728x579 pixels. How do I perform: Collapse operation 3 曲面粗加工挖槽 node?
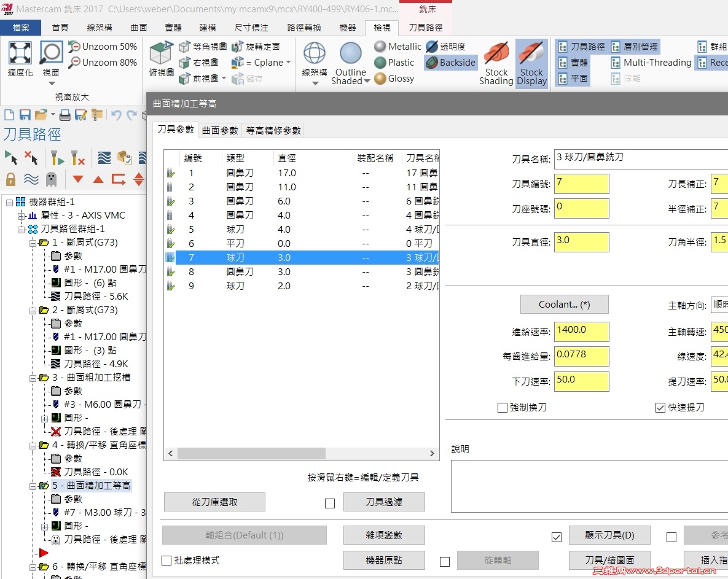(x=33, y=378)
